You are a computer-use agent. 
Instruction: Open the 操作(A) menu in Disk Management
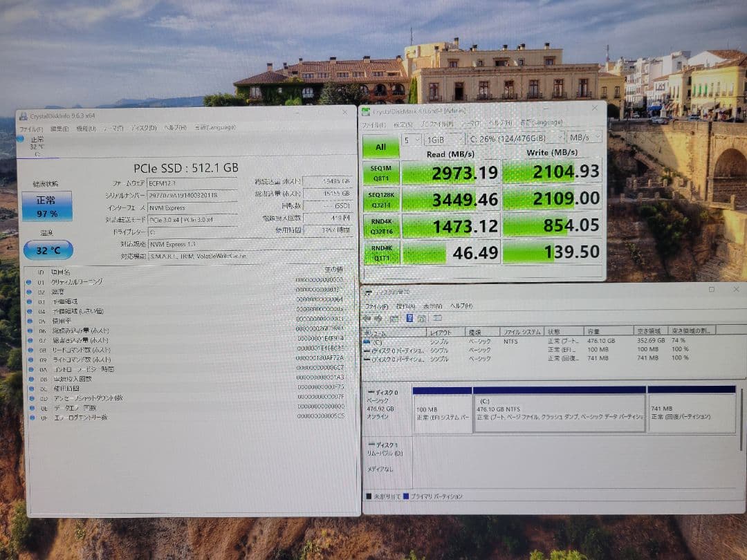click(405, 305)
